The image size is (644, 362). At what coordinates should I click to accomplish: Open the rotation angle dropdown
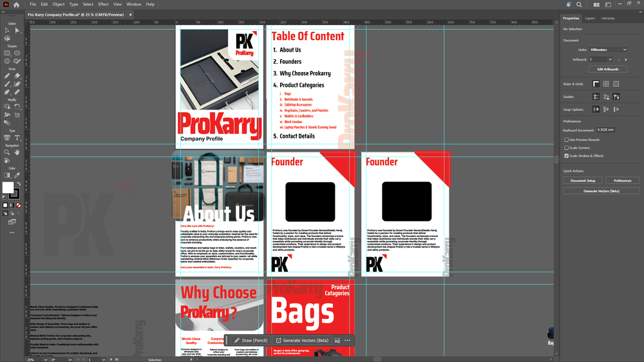(x=70, y=359)
